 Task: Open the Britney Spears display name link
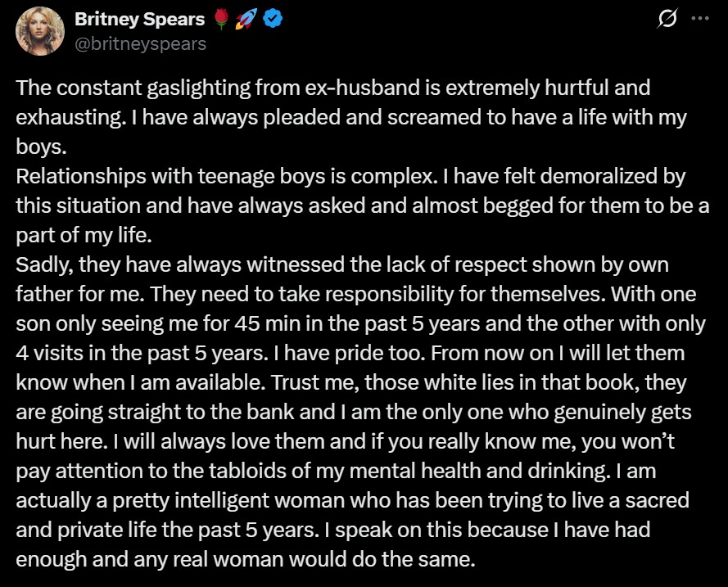(x=140, y=20)
